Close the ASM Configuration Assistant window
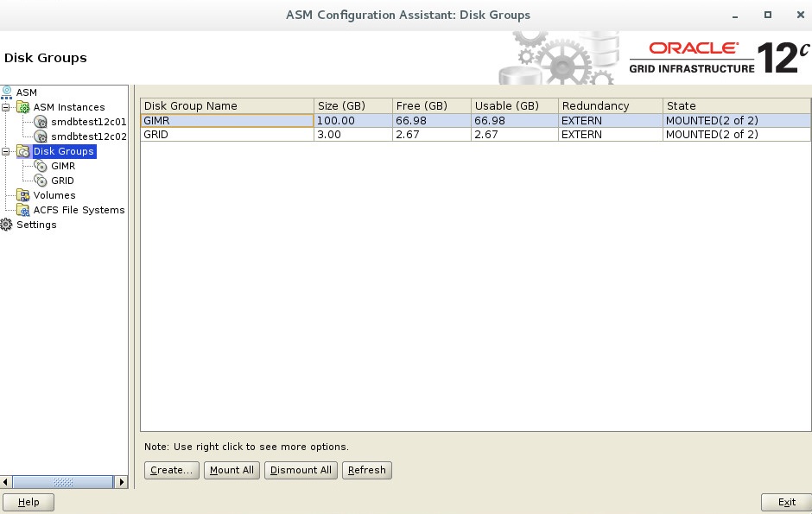 pyautogui.click(x=800, y=15)
